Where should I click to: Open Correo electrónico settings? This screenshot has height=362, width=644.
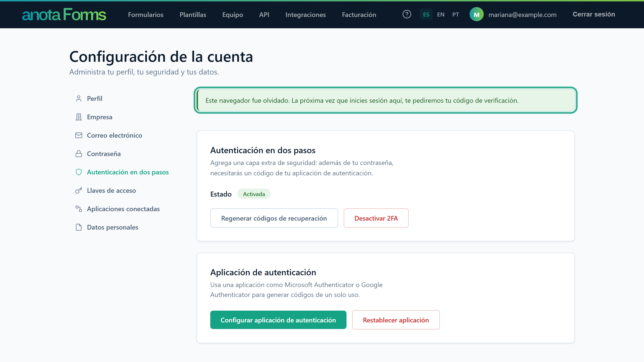tap(115, 135)
